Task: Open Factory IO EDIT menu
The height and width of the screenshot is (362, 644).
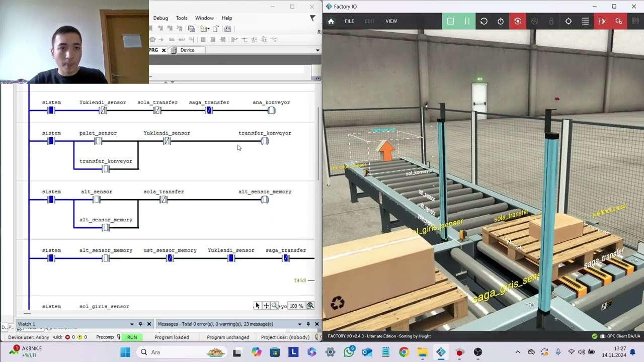Action: point(370,21)
